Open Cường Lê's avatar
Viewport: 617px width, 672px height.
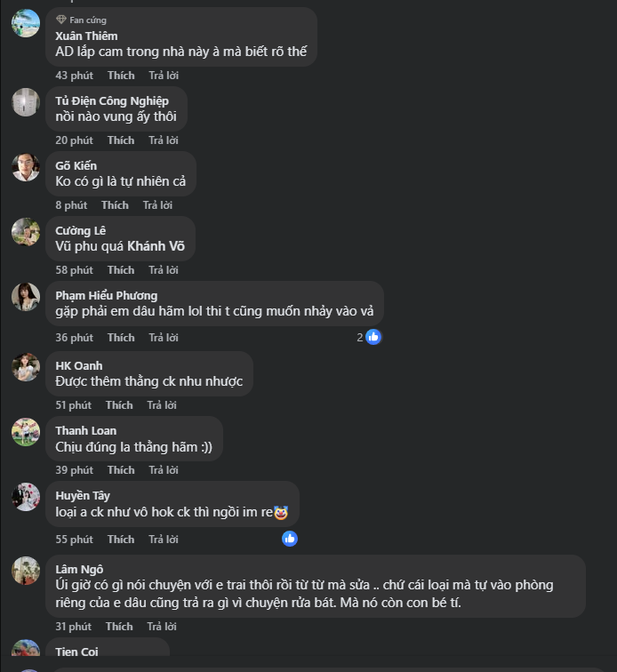pos(26,232)
